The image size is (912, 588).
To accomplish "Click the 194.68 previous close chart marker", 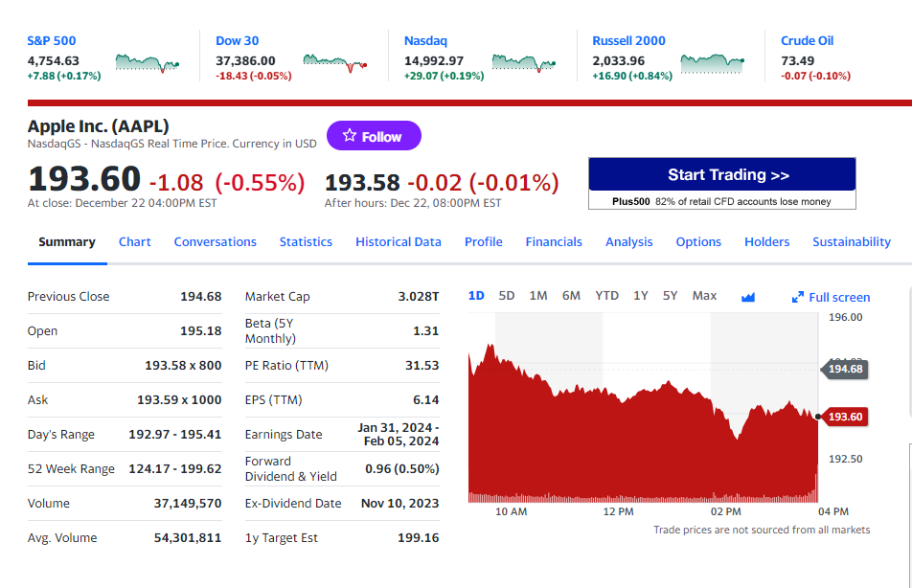I will tap(845, 369).
